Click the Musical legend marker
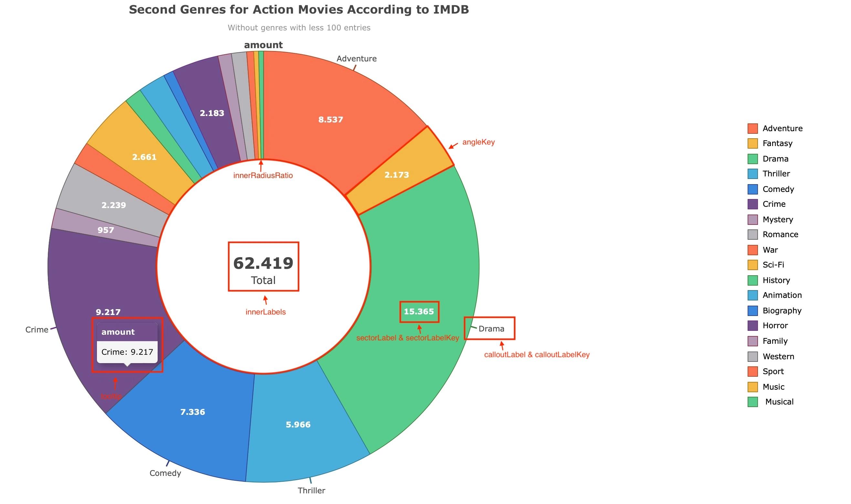The height and width of the screenshot is (504, 851). pos(752,402)
